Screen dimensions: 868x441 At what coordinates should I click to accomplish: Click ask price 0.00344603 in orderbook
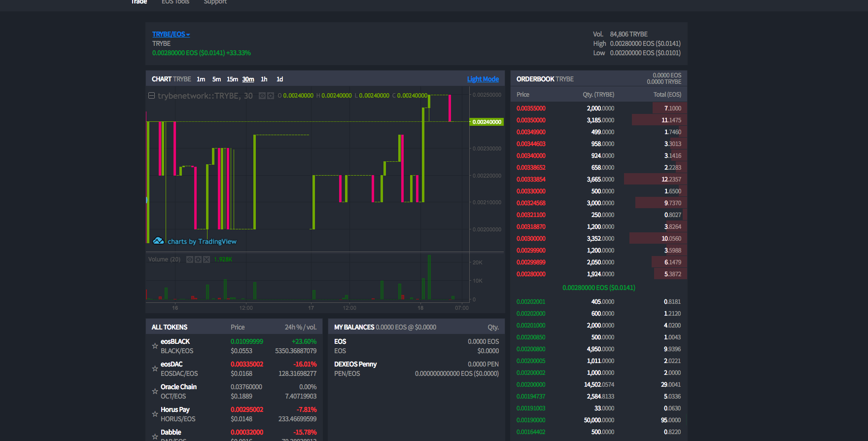coord(531,144)
